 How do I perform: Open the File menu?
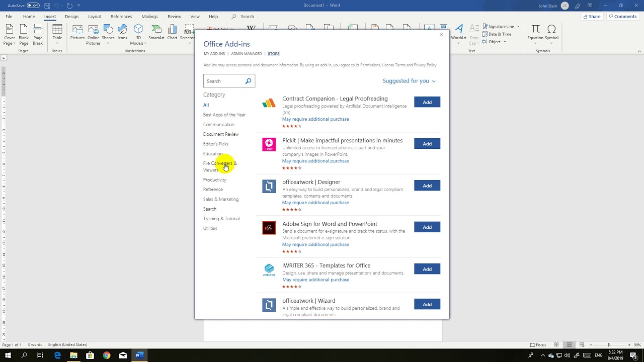pyautogui.click(x=9, y=17)
